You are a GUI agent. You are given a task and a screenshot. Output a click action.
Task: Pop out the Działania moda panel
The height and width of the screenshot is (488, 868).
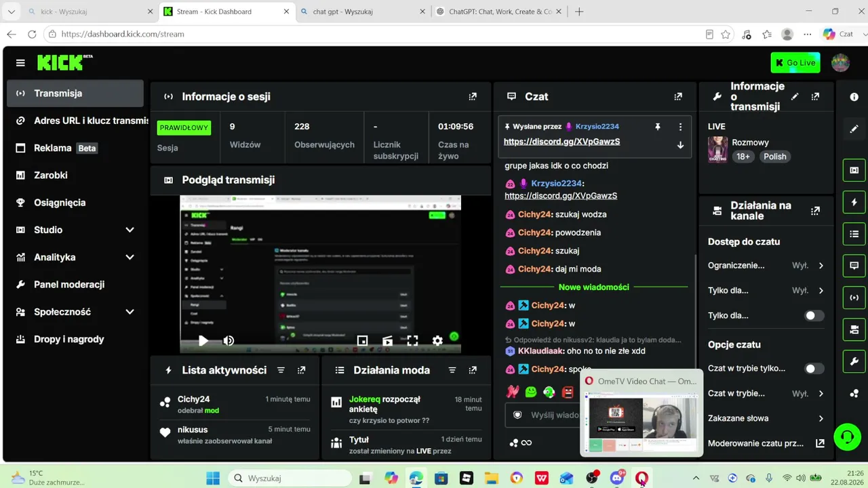point(473,370)
